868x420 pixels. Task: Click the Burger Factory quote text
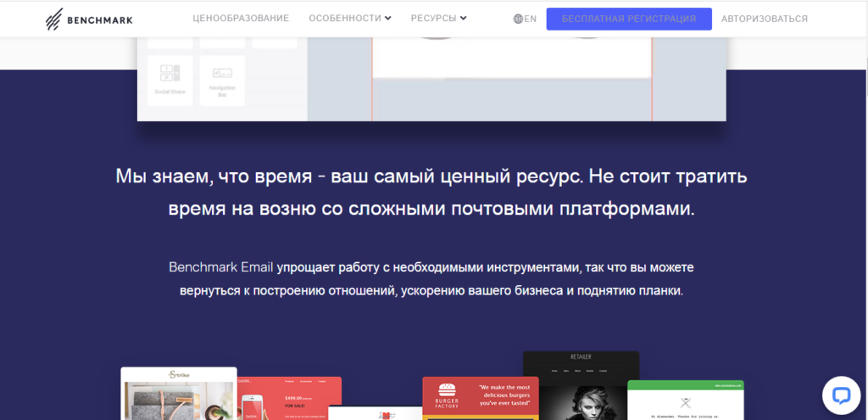pos(504,394)
